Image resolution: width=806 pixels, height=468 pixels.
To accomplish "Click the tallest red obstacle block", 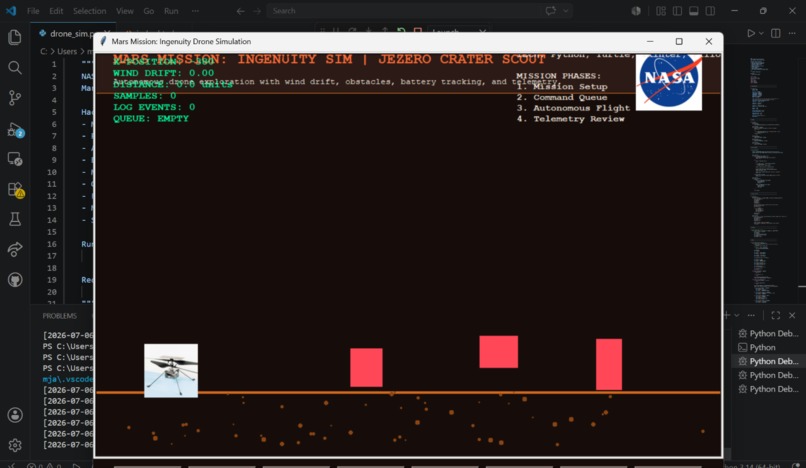I will pyautogui.click(x=609, y=364).
